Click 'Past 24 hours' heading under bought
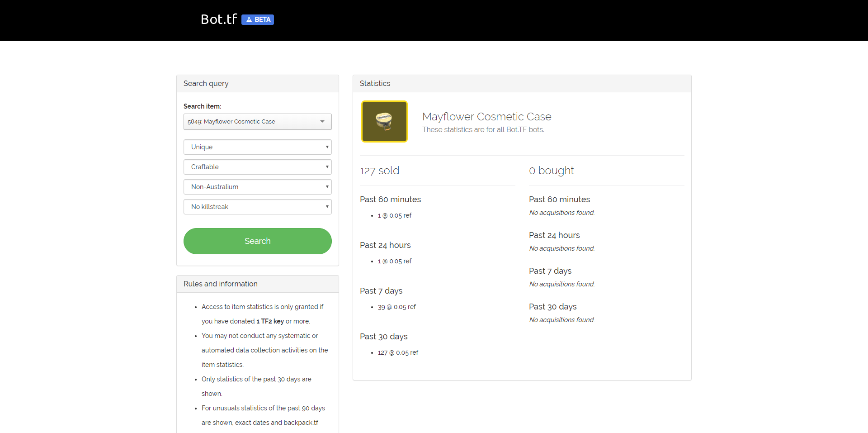Viewport: 868px width, 433px height. (x=554, y=235)
